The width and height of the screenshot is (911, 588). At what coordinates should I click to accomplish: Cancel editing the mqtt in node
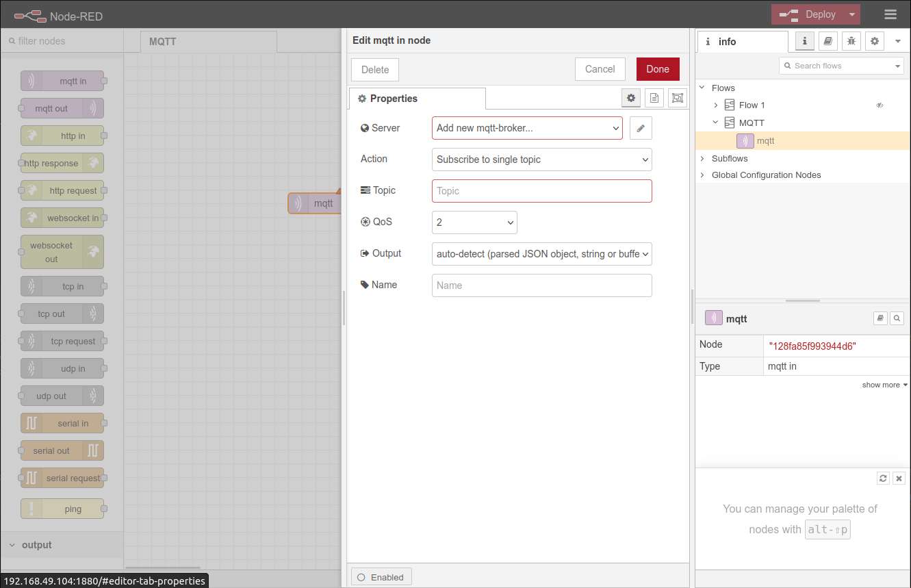pos(600,69)
